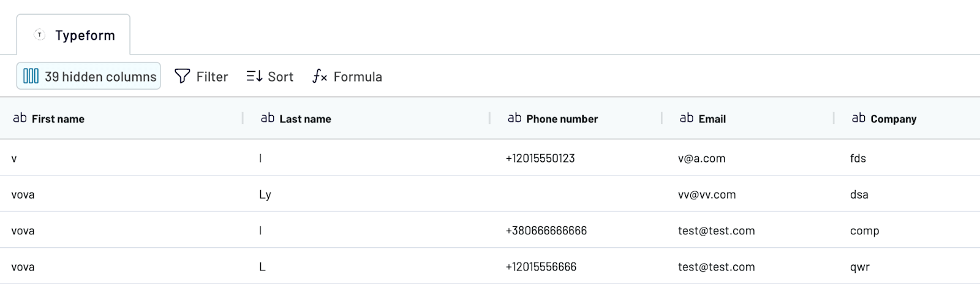Click the text type icon beside Company

859,118
